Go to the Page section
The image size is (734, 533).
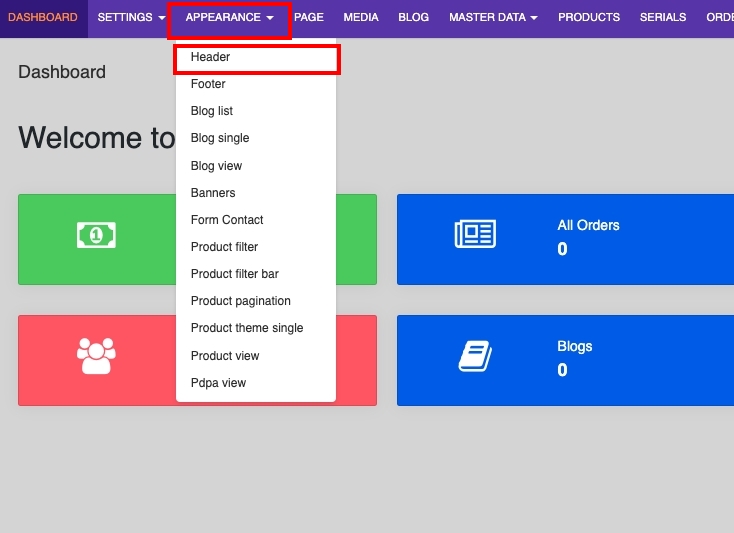(x=308, y=17)
